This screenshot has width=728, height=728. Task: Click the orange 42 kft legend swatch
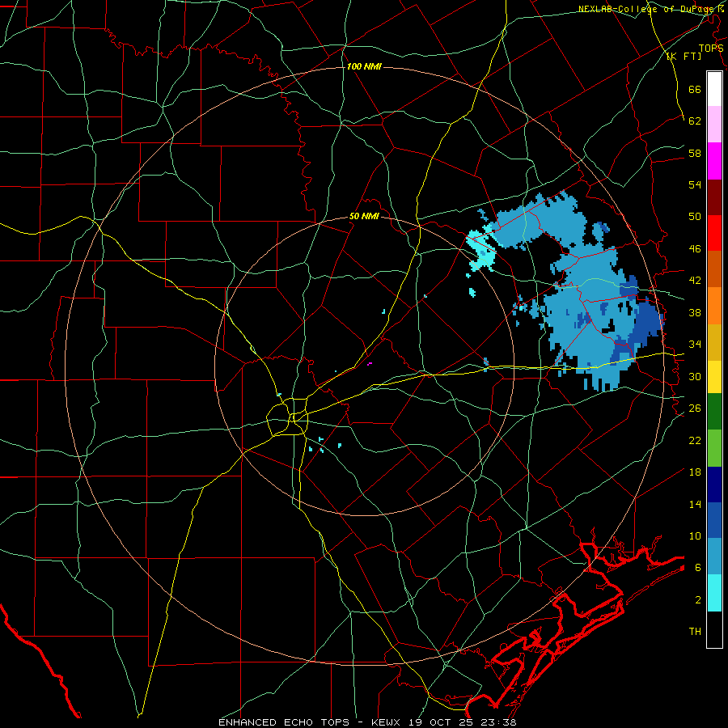[x=714, y=305]
